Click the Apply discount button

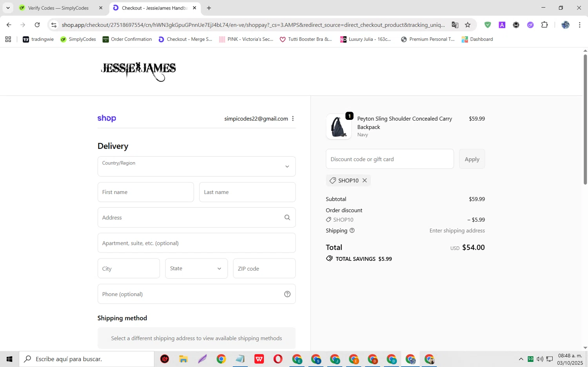point(472,159)
